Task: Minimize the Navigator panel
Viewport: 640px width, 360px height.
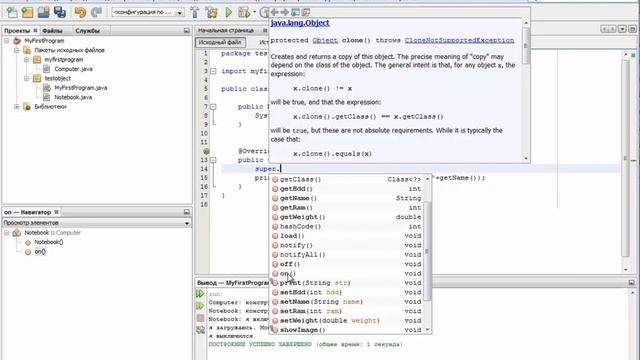Action: 187,212
